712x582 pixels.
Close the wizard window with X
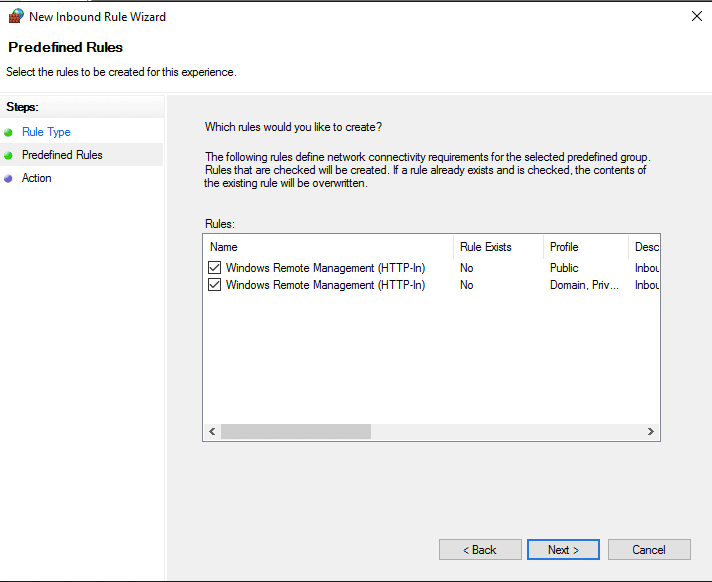click(696, 16)
